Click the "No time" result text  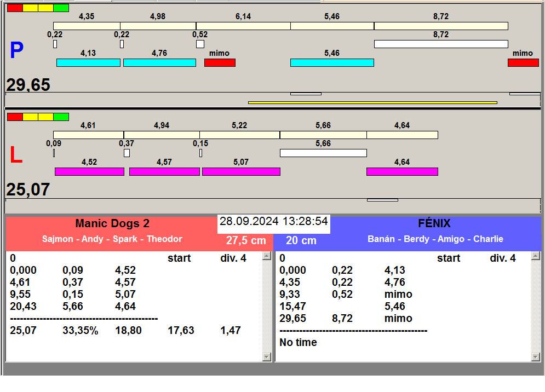298,343
